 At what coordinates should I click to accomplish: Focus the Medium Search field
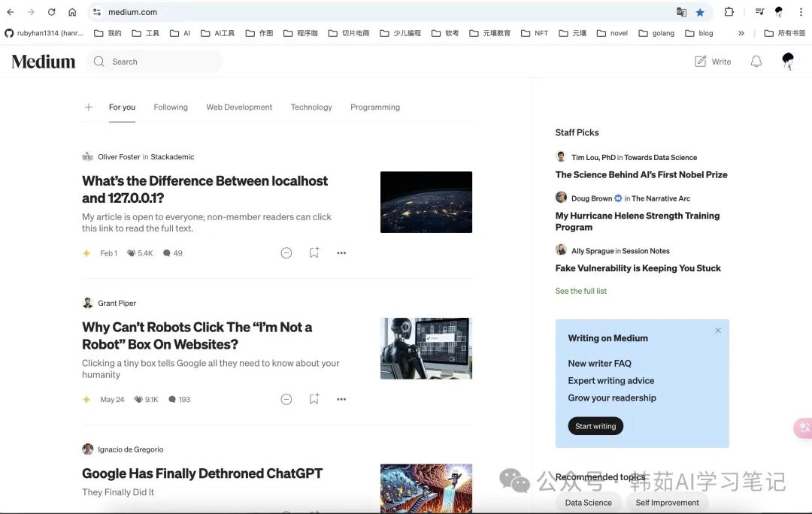click(154, 62)
